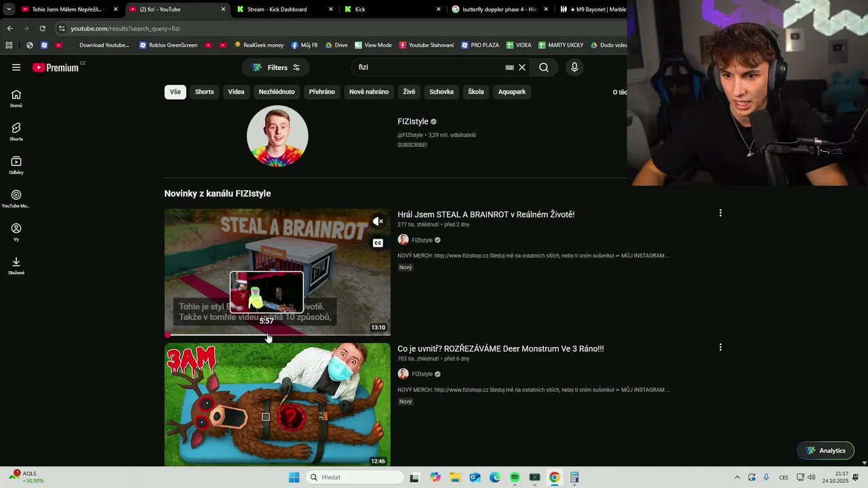This screenshot has width=868, height=488.
Task: Select the Shorts filter chip
Action: coord(204,91)
